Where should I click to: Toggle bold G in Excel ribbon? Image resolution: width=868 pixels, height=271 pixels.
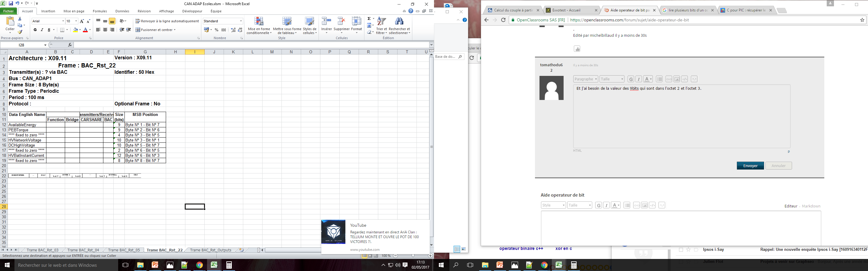pyautogui.click(x=35, y=30)
